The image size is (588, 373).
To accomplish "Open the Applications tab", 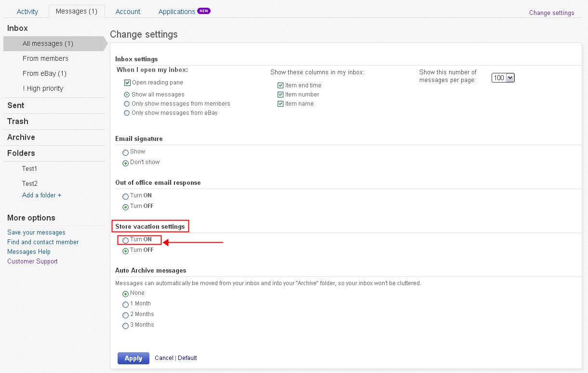I will (177, 12).
